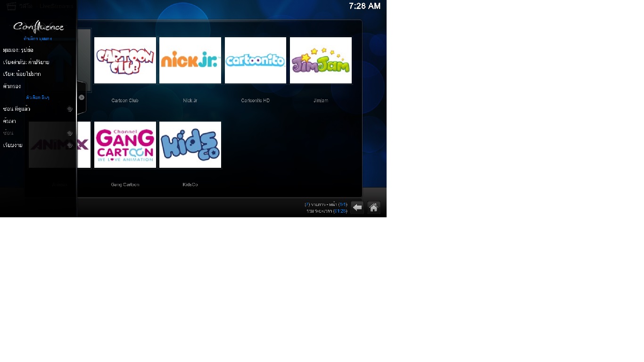The height and width of the screenshot is (362, 644).
Task: Toggle the greyed-out 'ซ่อน' option
Action: [38, 133]
